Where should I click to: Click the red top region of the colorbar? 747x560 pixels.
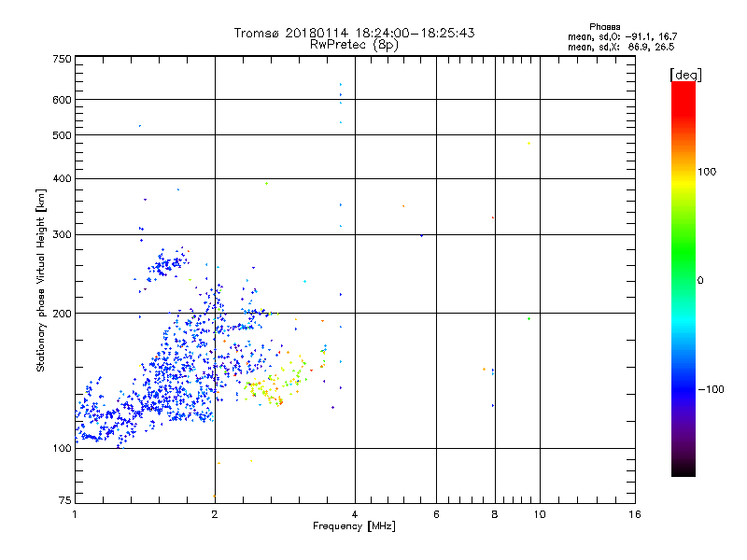(x=684, y=98)
